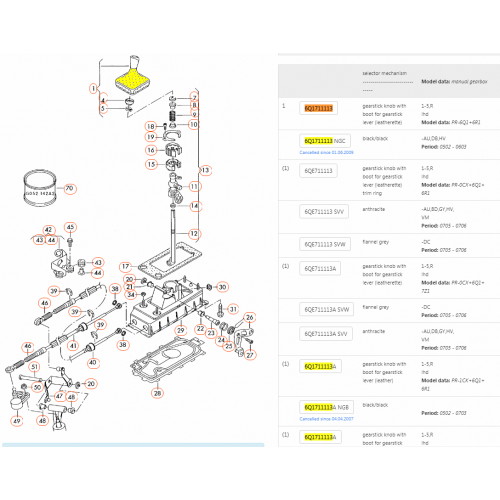Select callout 31 next to the bolt
Image resolution: width=500 pixels, height=500 pixels.
(x=233, y=309)
